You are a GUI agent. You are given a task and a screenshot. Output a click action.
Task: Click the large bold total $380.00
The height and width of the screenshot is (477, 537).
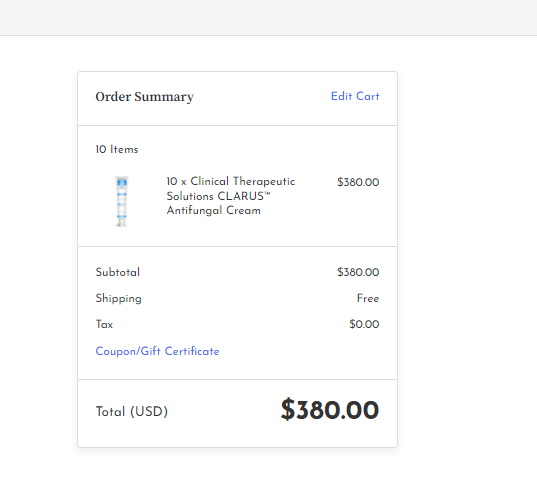tap(330, 410)
